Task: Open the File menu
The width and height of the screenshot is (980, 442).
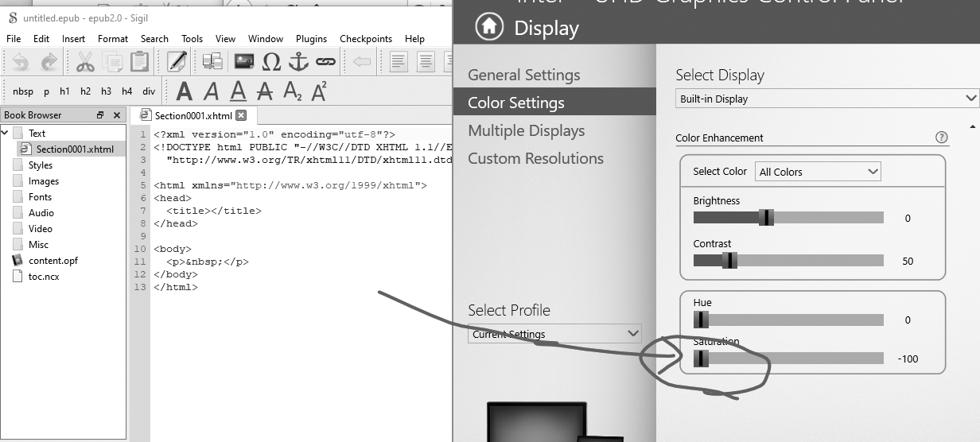Action: (x=14, y=38)
